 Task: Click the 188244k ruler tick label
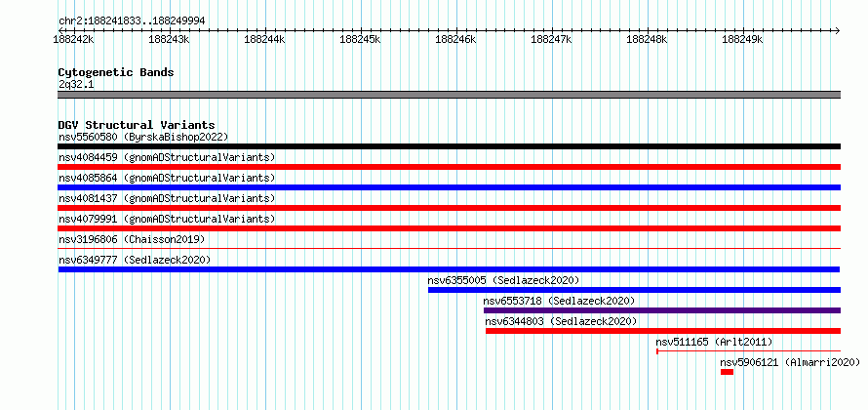(264, 39)
